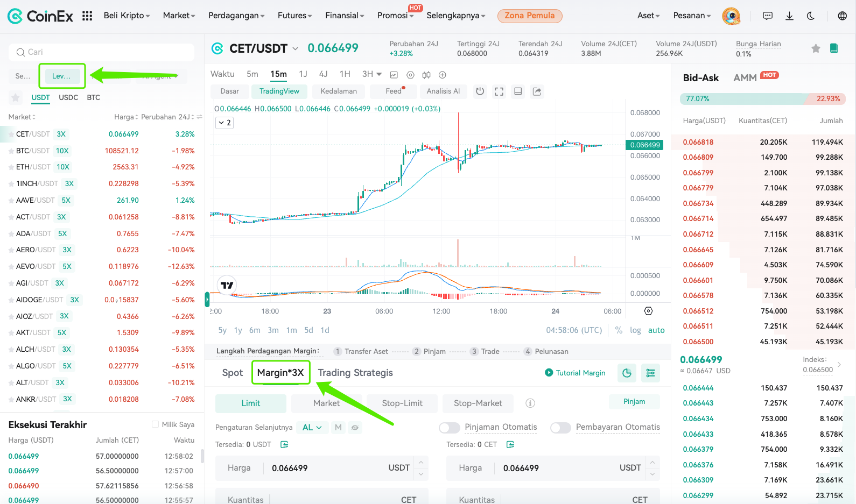The height and width of the screenshot is (504, 856).
Task: Switch to Trading Strategis tab
Action: pos(355,373)
